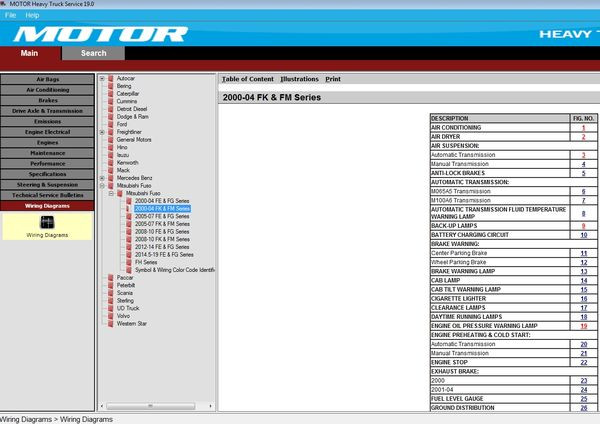The width and height of the screenshot is (600, 424).
Task: Expand the Freightliner tree node
Action: [x=102, y=131]
